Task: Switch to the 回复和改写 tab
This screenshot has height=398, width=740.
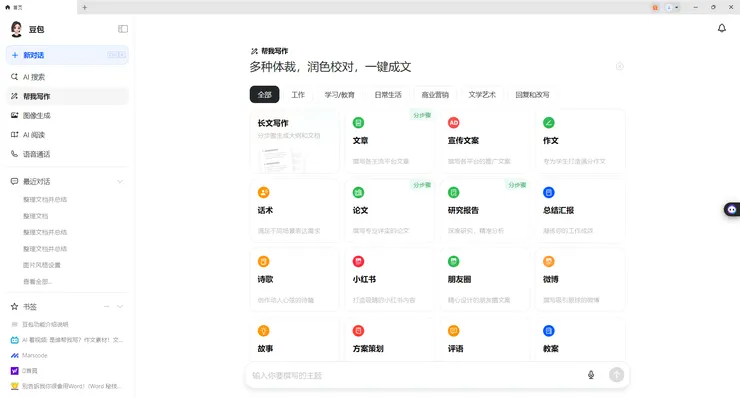Action: coord(532,94)
